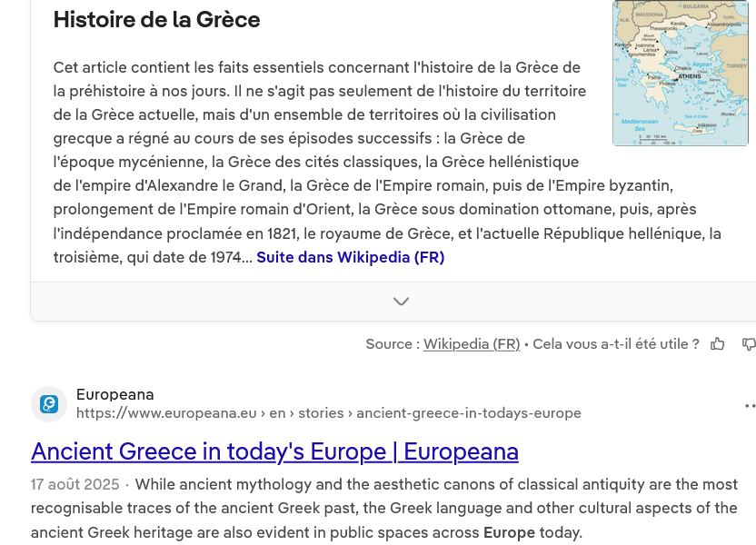The width and height of the screenshot is (756, 545).
Task: Follow the Wikipedia (FR) source link
Action: coord(472,344)
